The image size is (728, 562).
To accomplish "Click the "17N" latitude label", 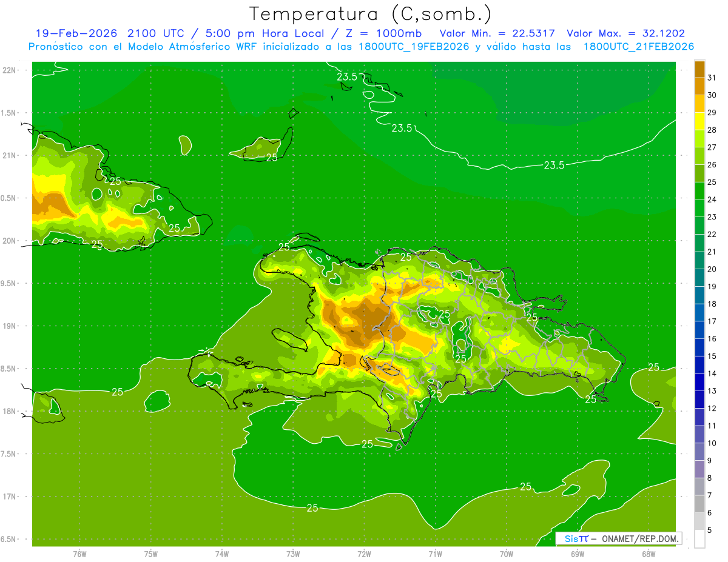I will [x=9, y=497].
